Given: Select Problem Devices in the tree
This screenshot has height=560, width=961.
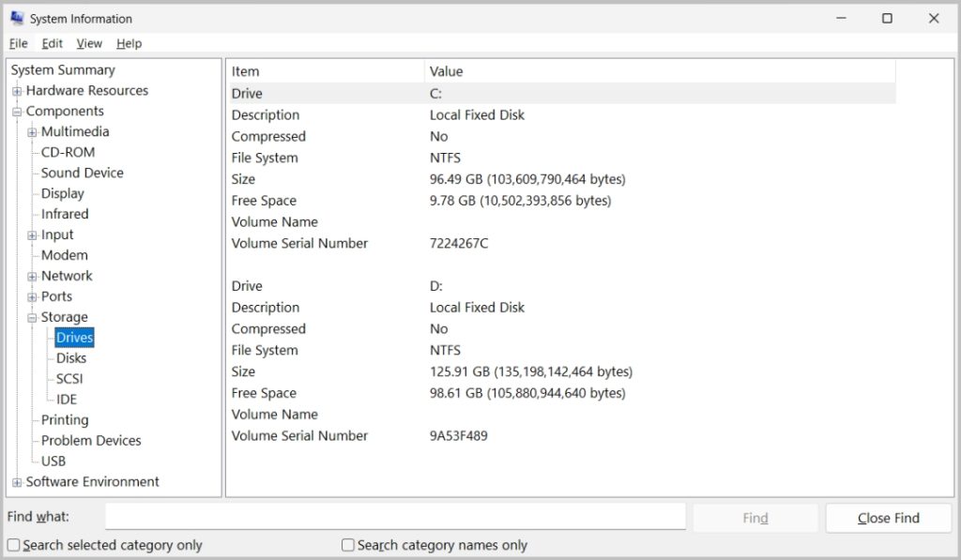Looking at the screenshot, I should click(x=91, y=441).
